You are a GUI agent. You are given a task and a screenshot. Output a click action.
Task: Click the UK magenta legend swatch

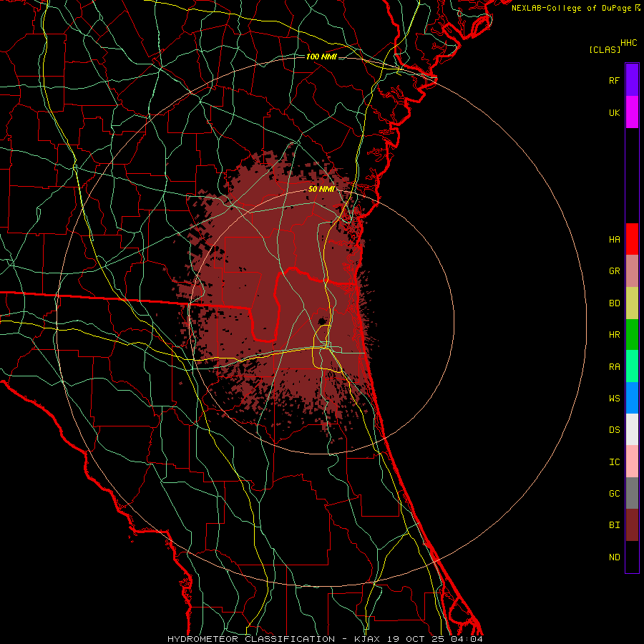coord(632,112)
